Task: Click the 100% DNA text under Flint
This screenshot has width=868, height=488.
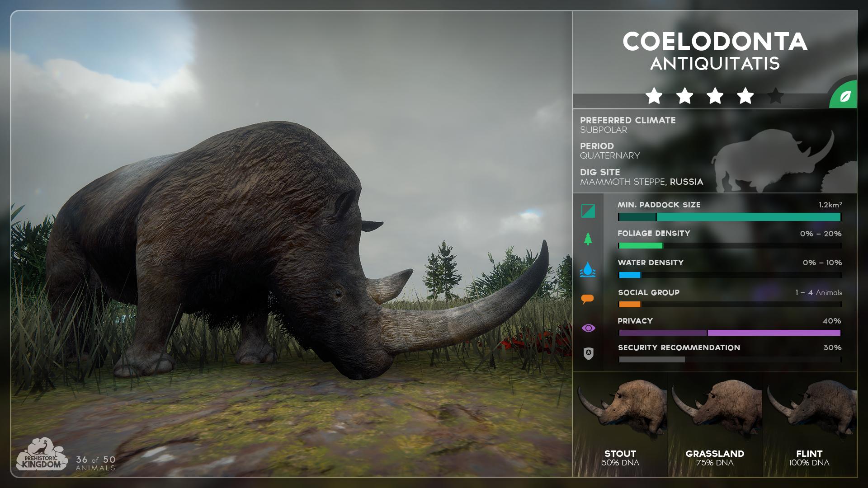Action: tap(809, 463)
